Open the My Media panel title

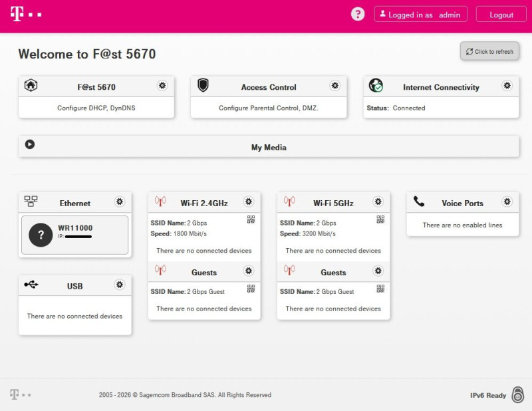pos(269,147)
